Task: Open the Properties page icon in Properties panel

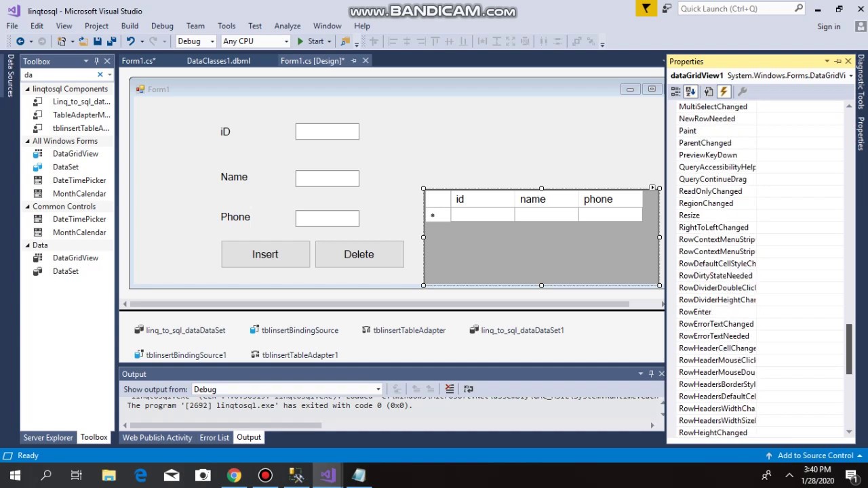Action: point(709,91)
